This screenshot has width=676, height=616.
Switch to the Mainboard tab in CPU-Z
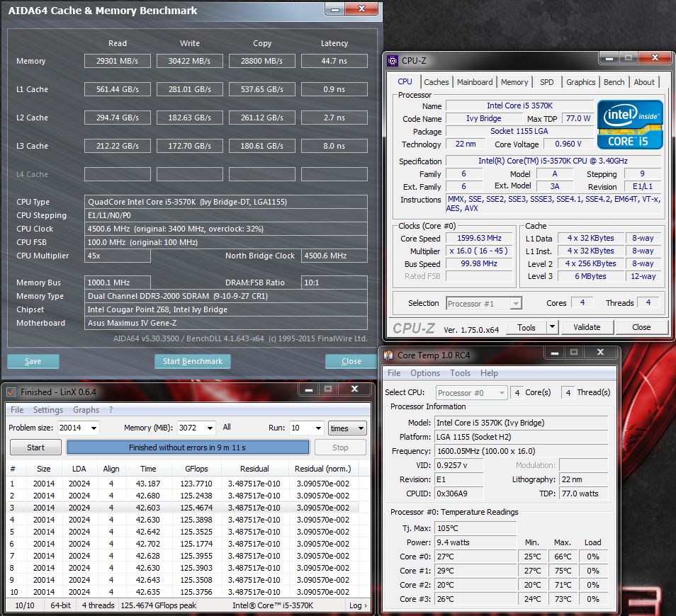pyautogui.click(x=475, y=82)
